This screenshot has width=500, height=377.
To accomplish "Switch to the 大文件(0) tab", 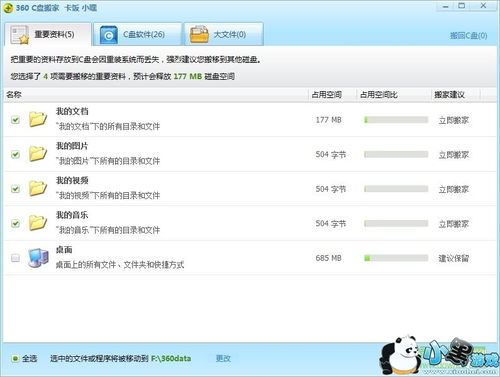I will [224, 35].
